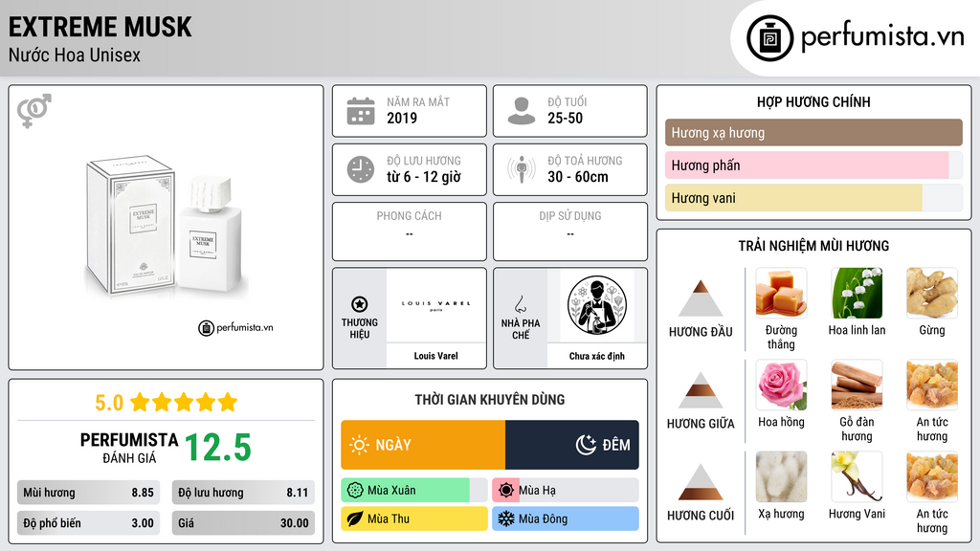Click the Hương xạ hương accord bar
This screenshot has height=551, width=980.
pos(813,132)
